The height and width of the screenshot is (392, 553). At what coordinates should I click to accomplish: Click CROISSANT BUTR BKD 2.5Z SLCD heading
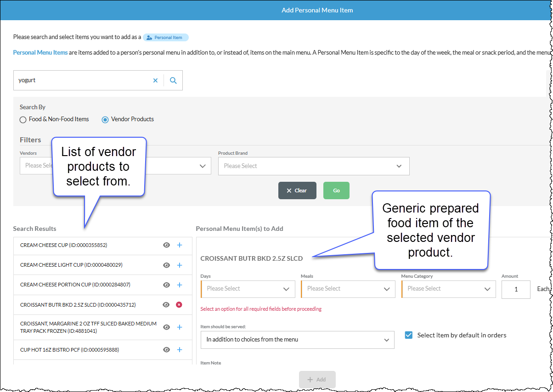click(252, 258)
